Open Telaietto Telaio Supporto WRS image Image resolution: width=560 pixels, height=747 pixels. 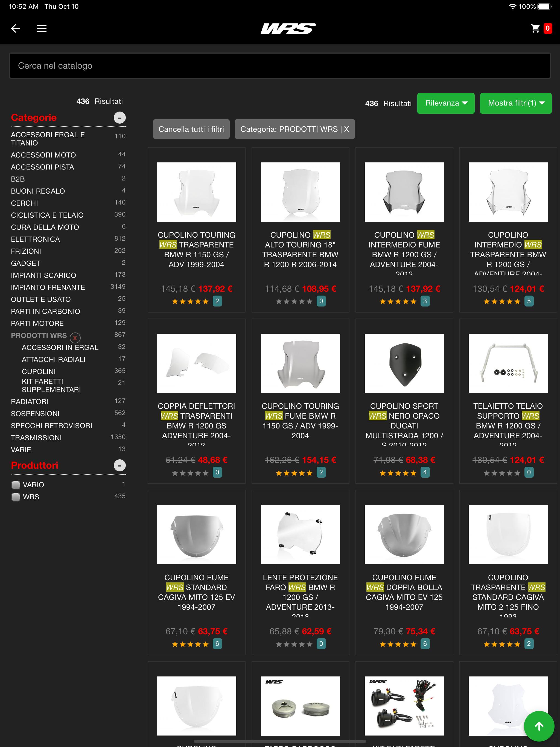point(508,363)
